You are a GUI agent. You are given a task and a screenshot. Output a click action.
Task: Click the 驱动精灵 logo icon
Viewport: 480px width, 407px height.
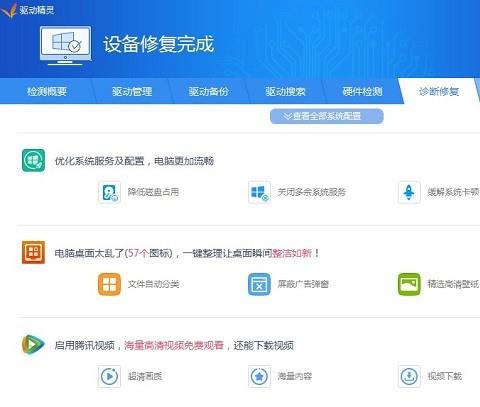9,10
